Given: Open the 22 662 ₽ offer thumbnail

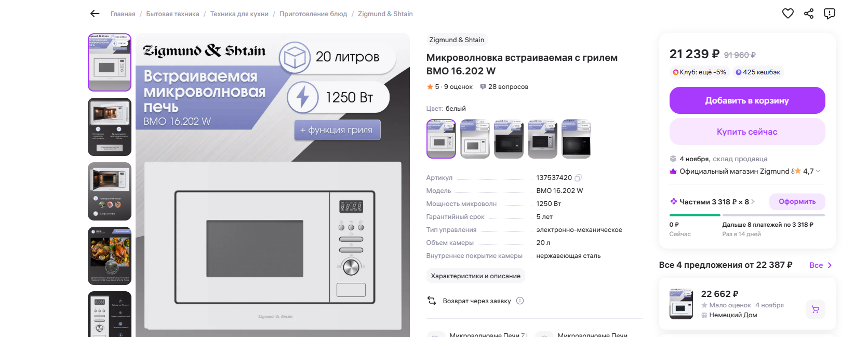Looking at the screenshot, I should coord(681,304).
